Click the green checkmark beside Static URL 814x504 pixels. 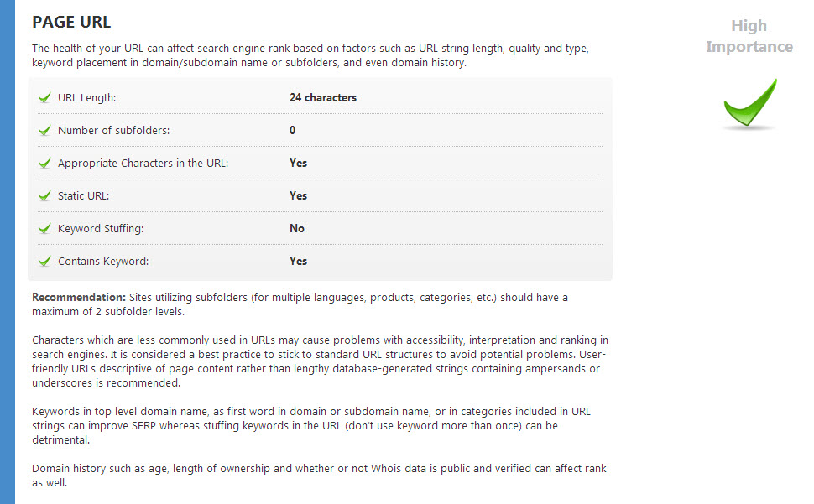coord(44,196)
